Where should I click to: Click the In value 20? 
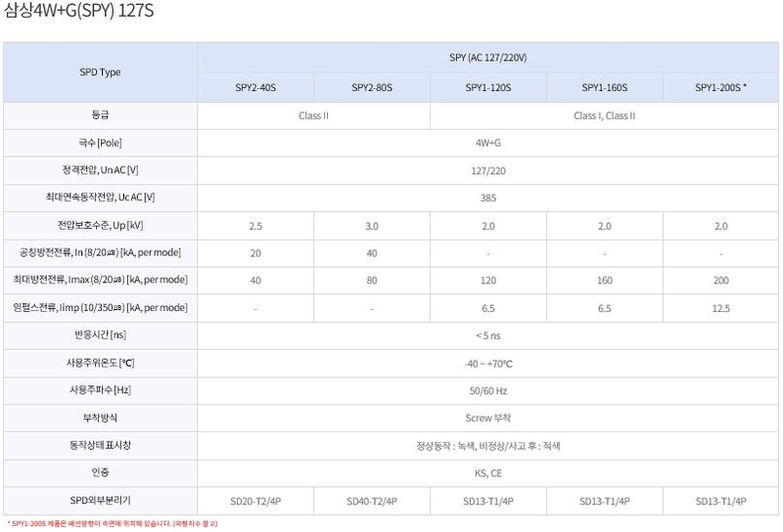(255, 253)
